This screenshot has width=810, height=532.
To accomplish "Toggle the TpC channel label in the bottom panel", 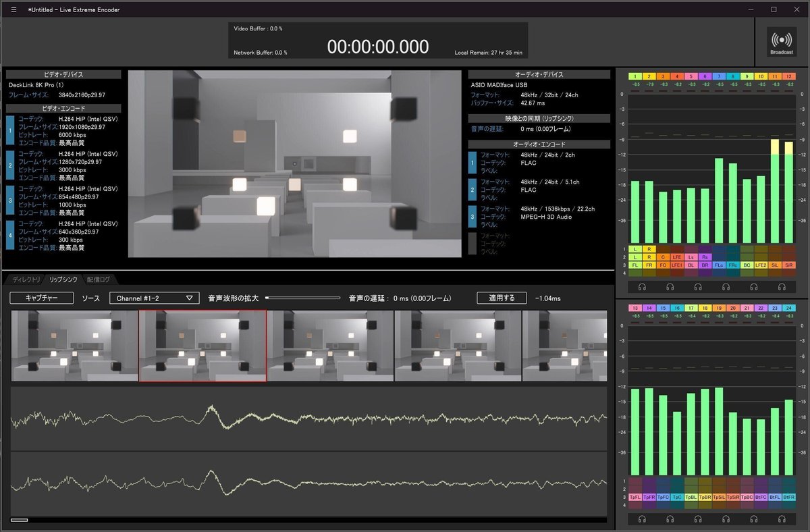I will 678,496.
